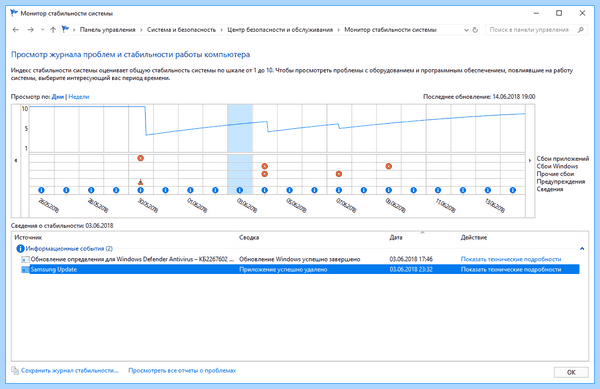Show technical details for Windows Defender update
Screen dimensions: 600x389
click(x=511, y=259)
